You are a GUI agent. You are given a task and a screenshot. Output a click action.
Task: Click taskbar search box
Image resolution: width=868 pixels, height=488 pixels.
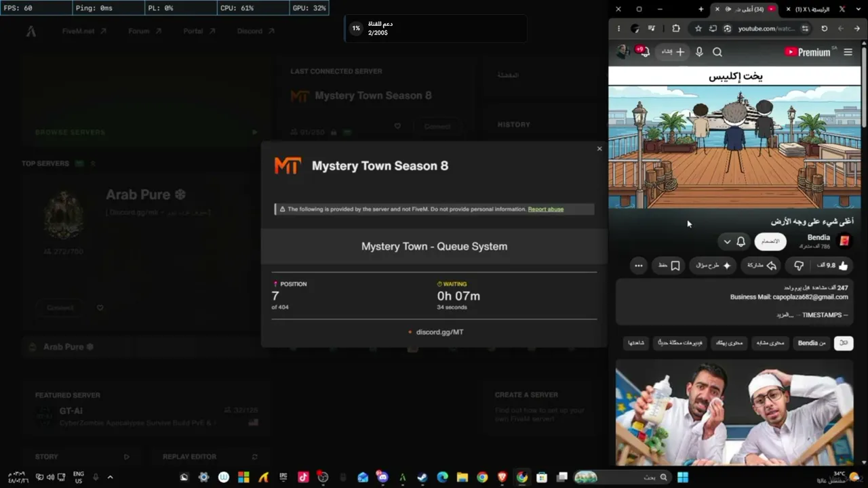tap(623, 477)
